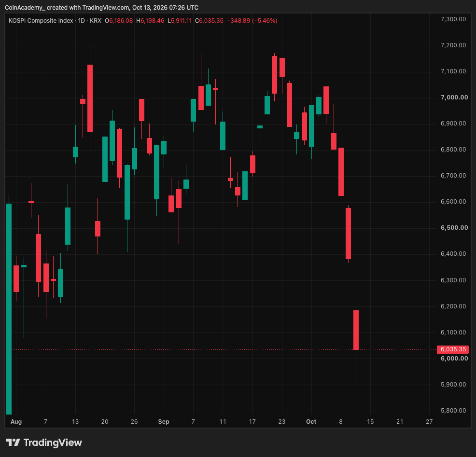Image resolution: width=476 pixels, height=457 pixels.
Task: Click the 15 date label on the time axis
Action: 370,421
